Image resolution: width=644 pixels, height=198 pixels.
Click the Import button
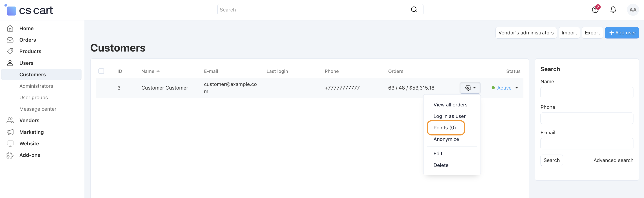569,33
